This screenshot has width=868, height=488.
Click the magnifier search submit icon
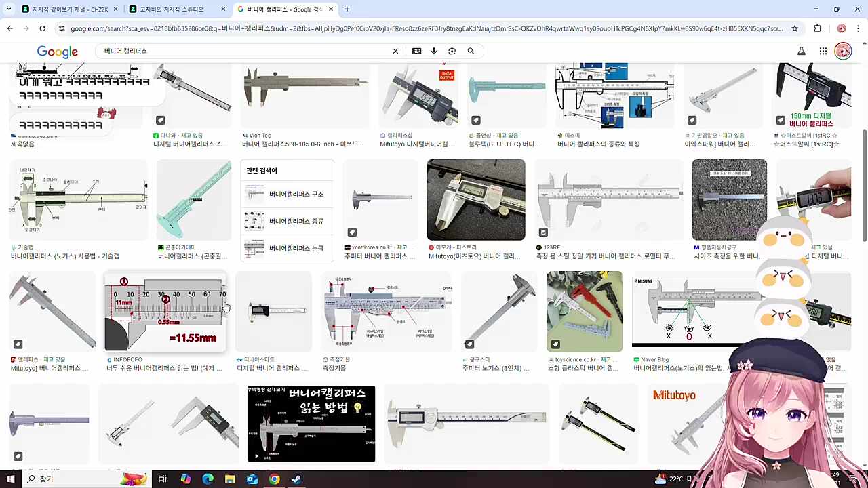(x=471, y=51)
